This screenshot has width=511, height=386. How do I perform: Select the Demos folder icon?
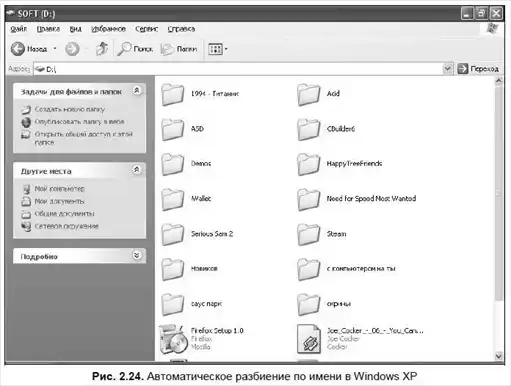[173, 164]
